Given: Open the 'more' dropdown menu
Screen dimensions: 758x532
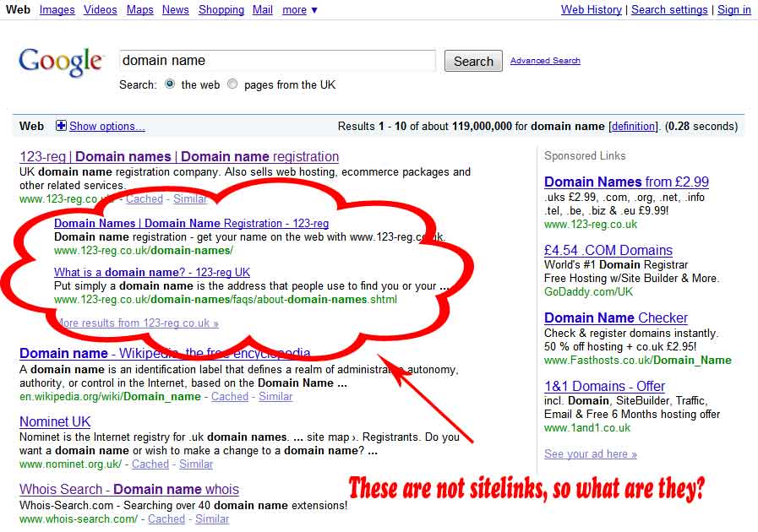Looking at the screenshot, I should click(300, 9).
